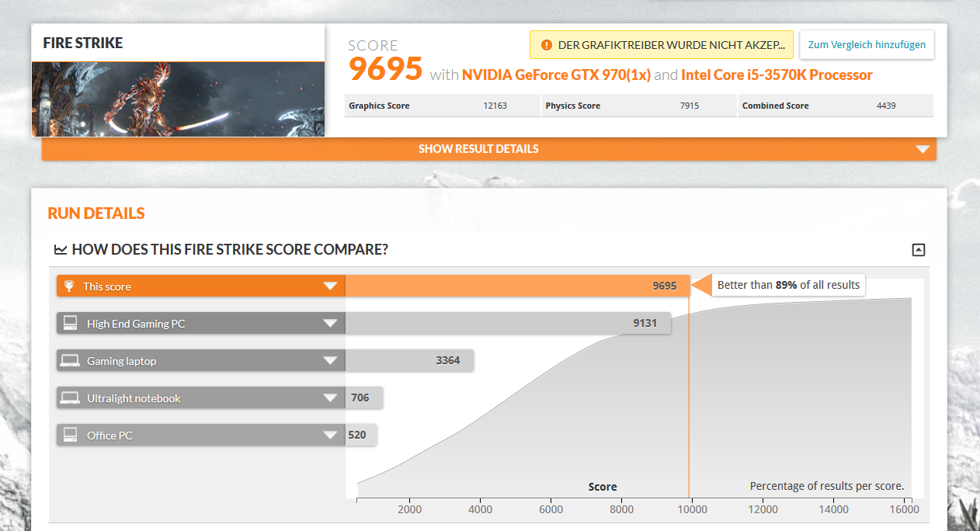Click the Combined Score label
The image size is (980, 531).
point(775,106)
